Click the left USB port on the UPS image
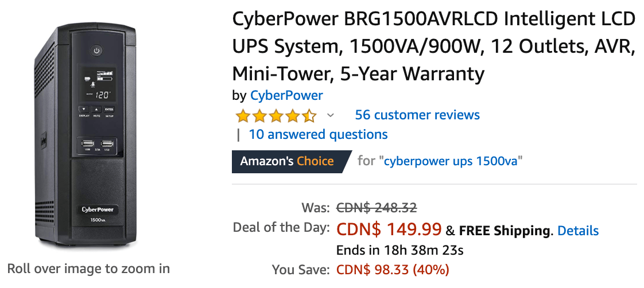 [x=88, y=144]
